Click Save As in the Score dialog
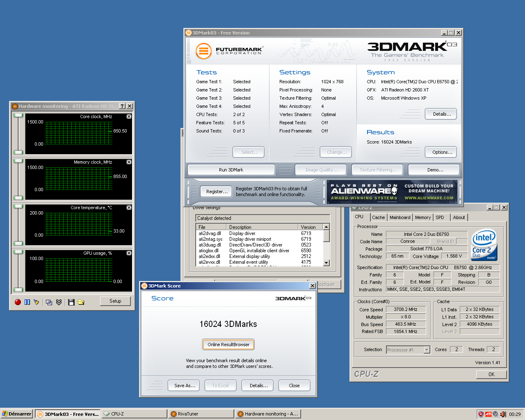525x420 pixels. click(x=184, y=386)
